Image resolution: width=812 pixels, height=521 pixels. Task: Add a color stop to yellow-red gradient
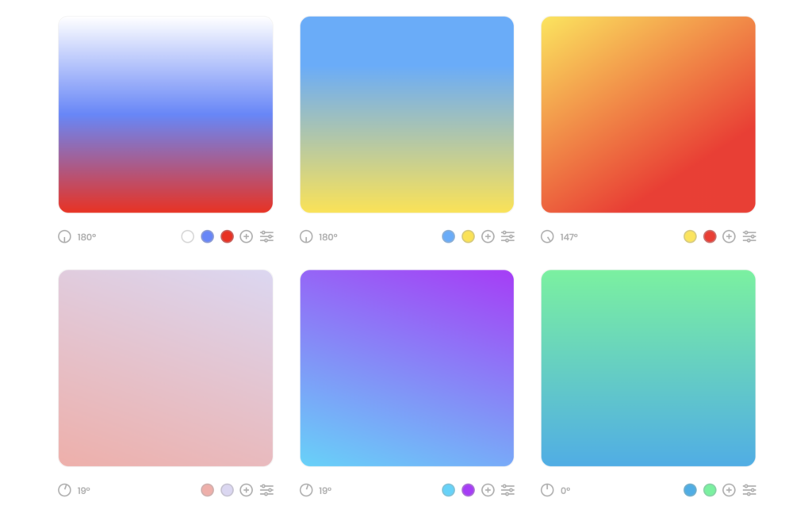click(x=730, y=236)
